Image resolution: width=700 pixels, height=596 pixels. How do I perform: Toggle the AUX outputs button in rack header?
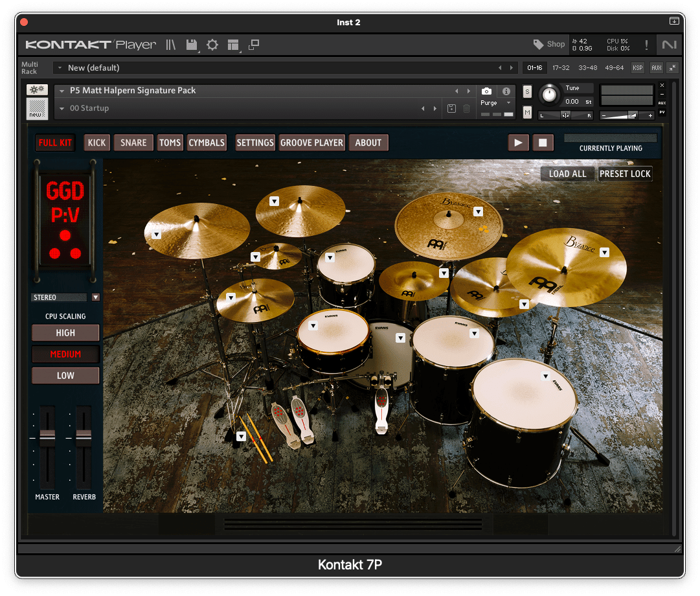(x=656, y=68)
